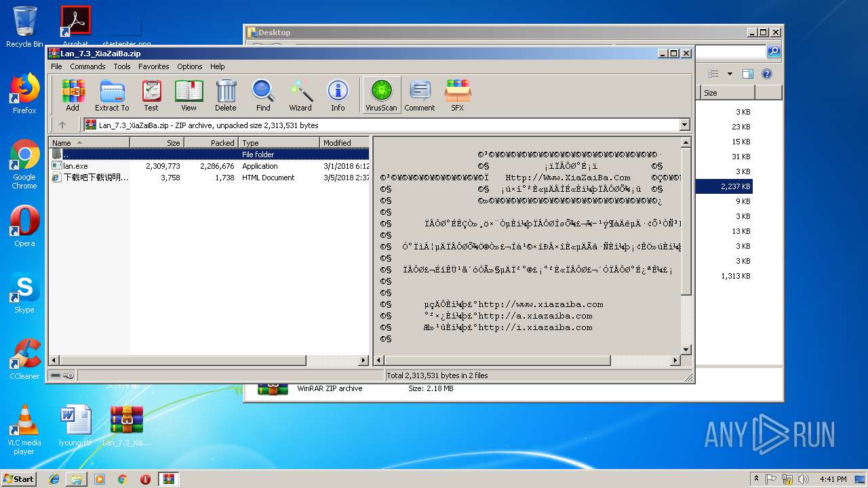Open Skype desktop shortcut
The image size is (868, 488).
(24, 293)
